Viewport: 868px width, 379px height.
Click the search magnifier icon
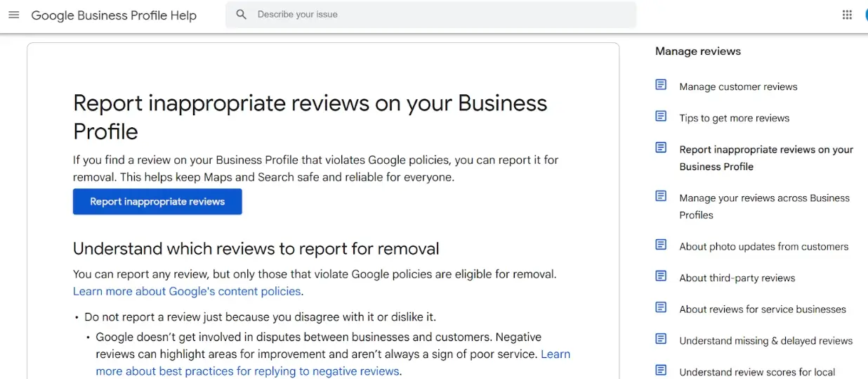242,15
